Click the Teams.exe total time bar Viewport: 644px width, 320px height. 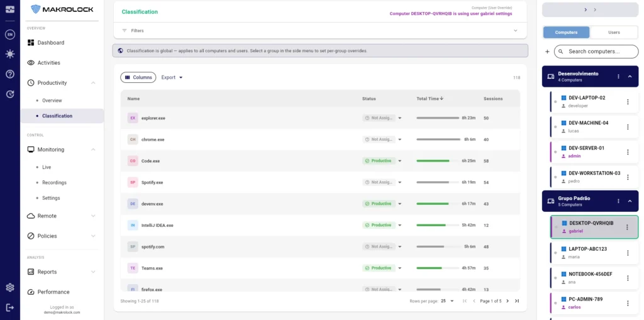coord(438,268)
